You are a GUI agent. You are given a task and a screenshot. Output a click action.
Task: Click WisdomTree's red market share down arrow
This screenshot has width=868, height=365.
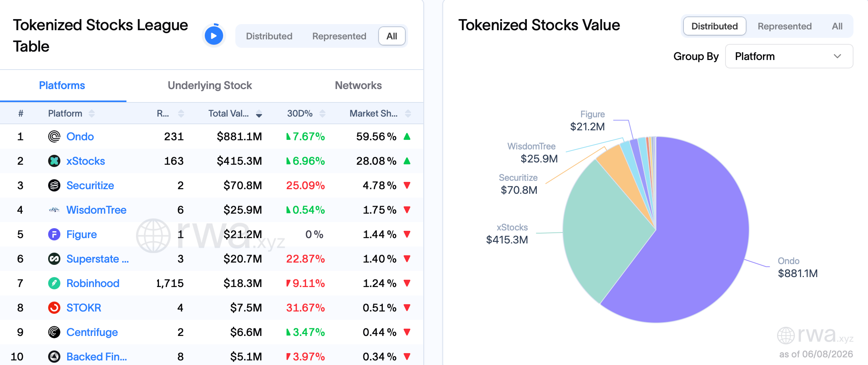point(407,210)
